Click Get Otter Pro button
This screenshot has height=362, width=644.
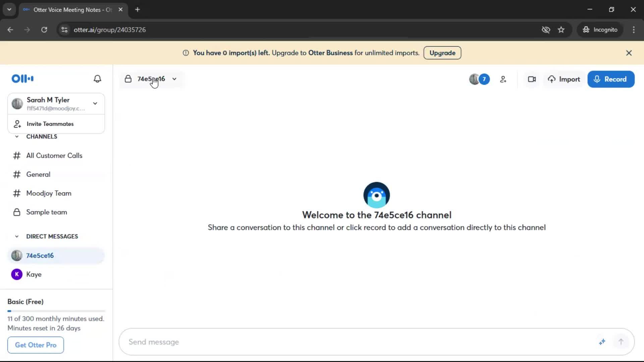pos(36,345)
